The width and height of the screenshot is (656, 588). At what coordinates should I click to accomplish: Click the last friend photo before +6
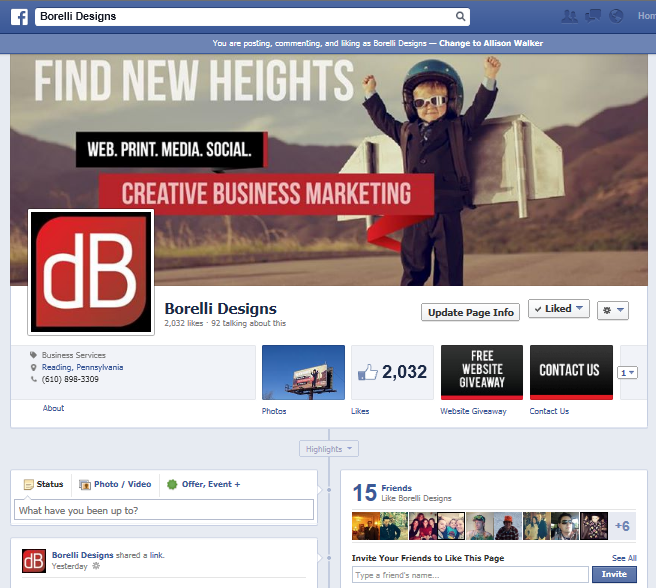(x=594, y=526)
